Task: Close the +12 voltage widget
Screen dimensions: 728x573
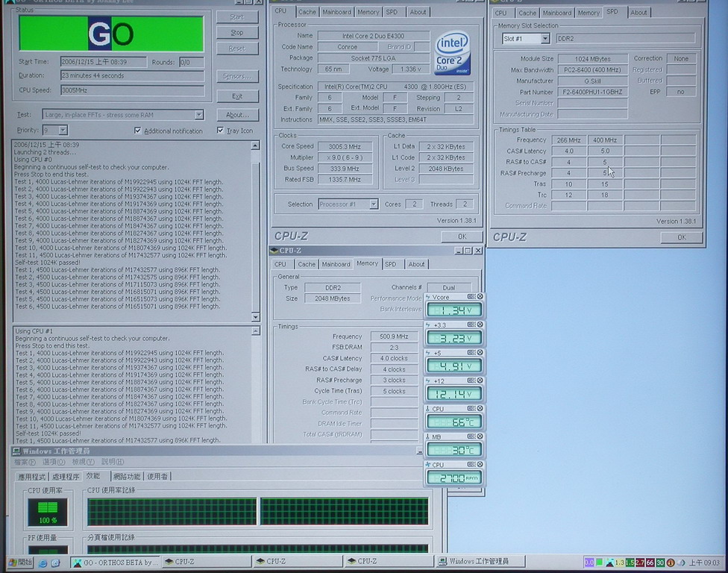Action: [x=480, y=381]
